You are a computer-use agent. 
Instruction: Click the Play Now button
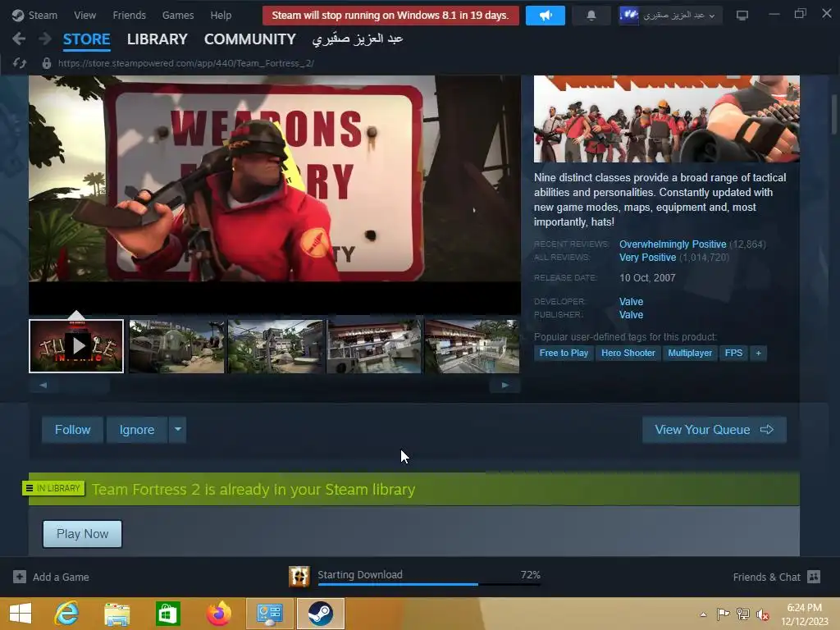[x=83, y=533]
